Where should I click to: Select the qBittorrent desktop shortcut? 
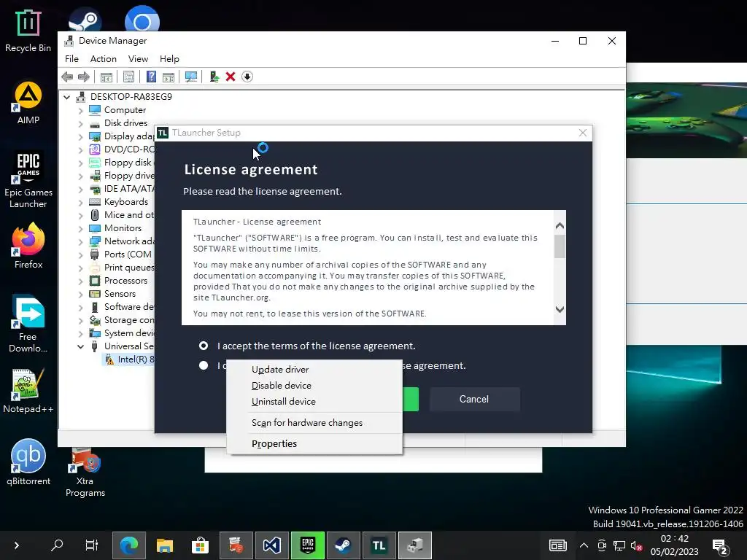coord(28,462)
